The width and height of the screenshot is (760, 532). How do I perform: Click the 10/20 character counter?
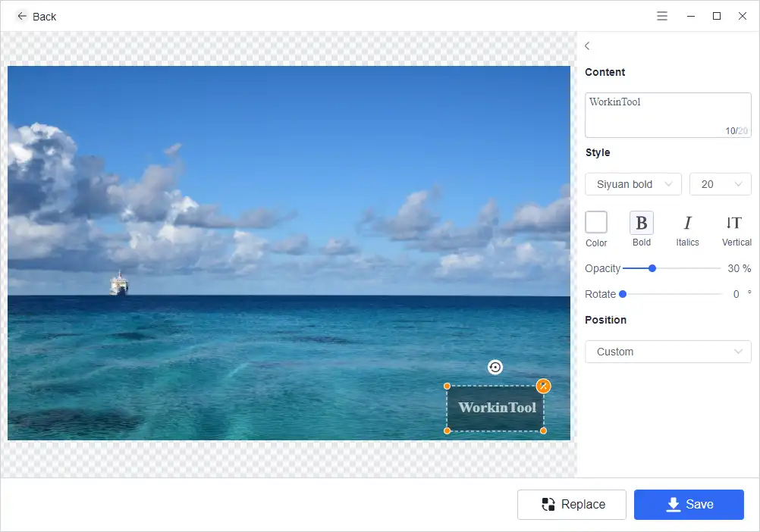point(736,130)
